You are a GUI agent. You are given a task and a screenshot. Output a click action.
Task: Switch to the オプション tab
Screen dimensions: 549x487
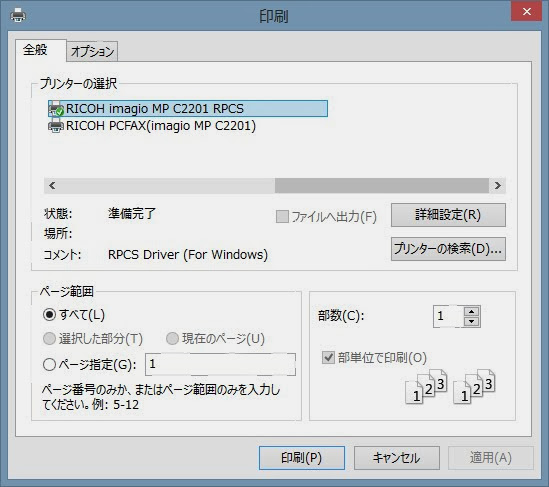pos(92,51)
